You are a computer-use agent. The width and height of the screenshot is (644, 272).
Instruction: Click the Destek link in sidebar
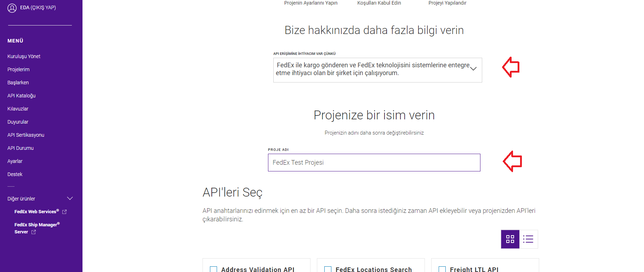(15, 174)
